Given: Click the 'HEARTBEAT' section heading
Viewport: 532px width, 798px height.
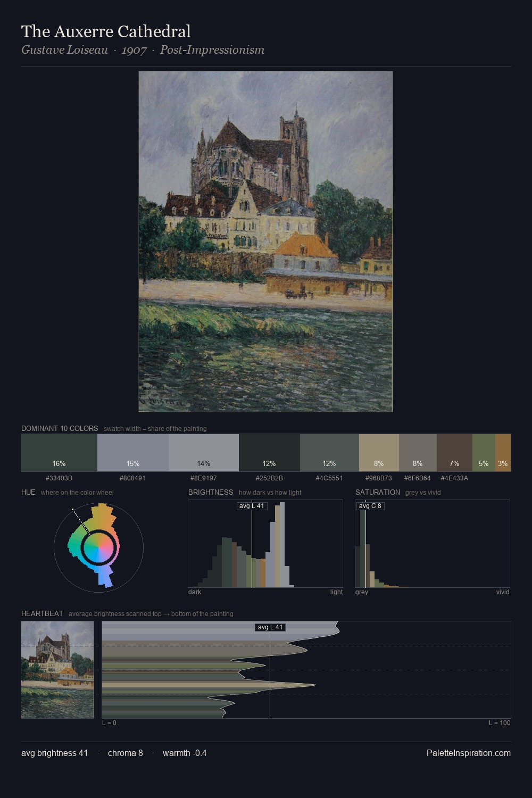Looking at the screenshot, I should tap(42, 613).
